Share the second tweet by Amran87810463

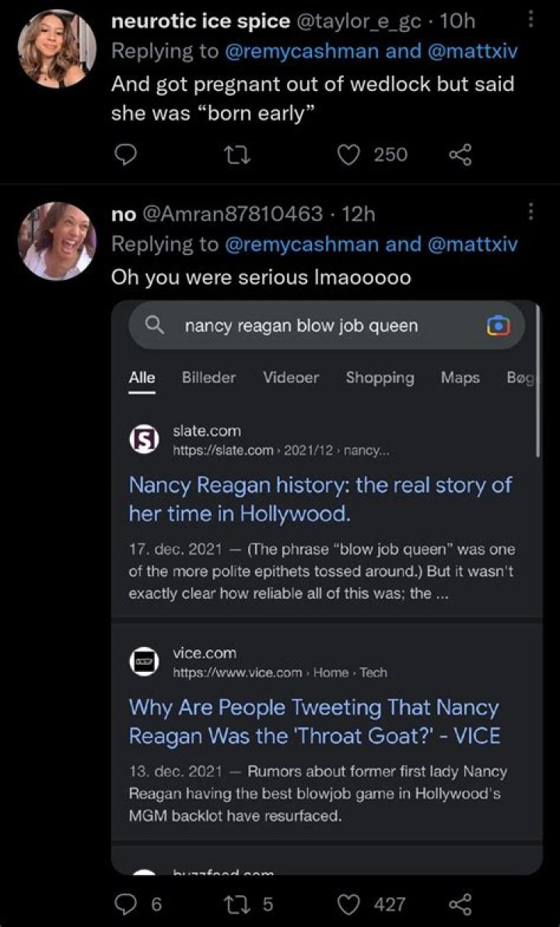click(460, 904)
